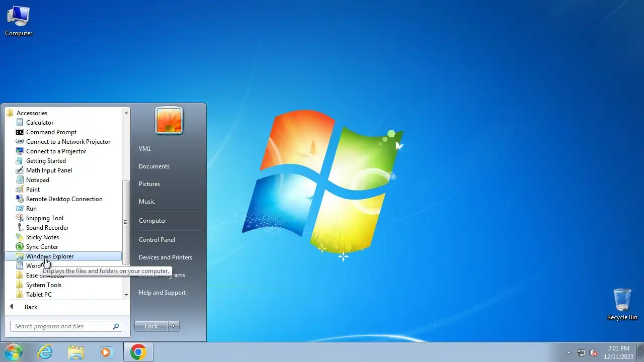Open the Calculator icon in Accessories

[x=20, y=123]
